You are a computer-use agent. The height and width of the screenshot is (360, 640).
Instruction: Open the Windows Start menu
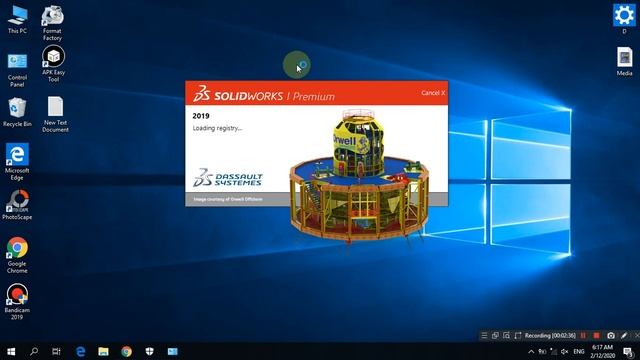pyautogui.click(x=11, y=351)
